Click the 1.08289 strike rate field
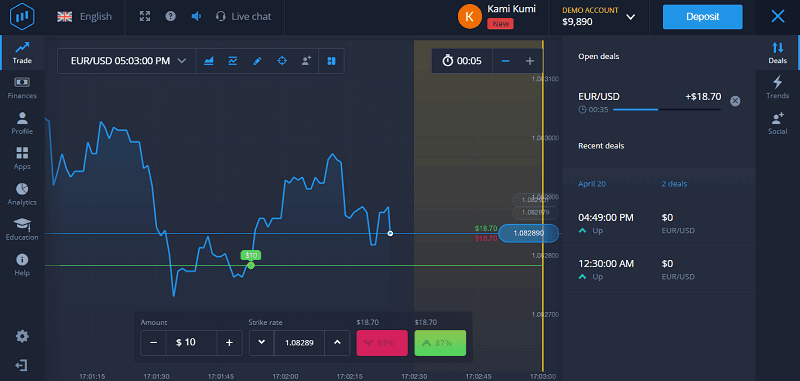800x381 pixels. coord(299,343)
